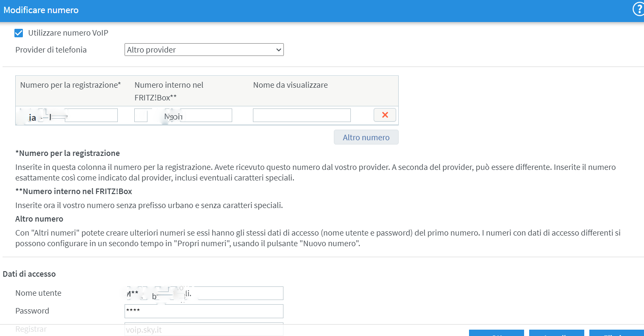Delete the number row with red X

(385, 115)
